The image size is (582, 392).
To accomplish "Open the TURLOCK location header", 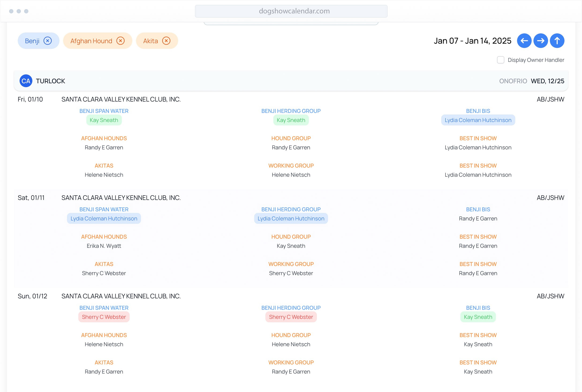I will [51, 81].
